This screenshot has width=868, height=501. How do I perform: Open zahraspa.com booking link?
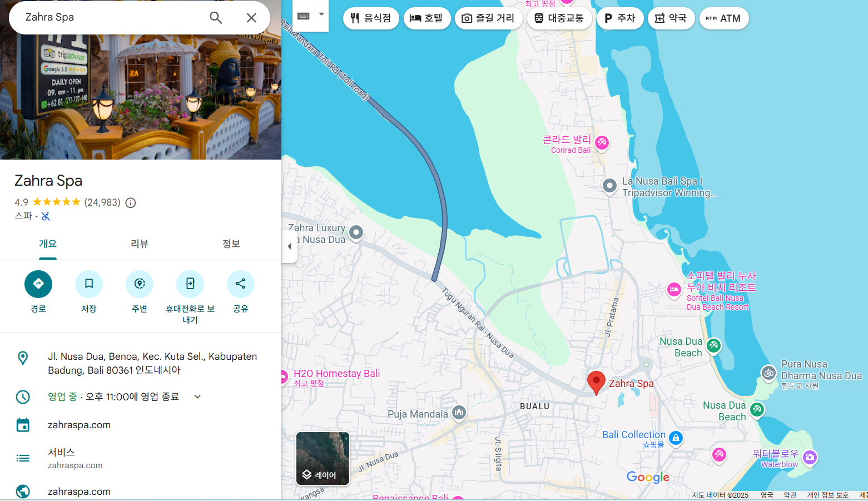[79, 425]
